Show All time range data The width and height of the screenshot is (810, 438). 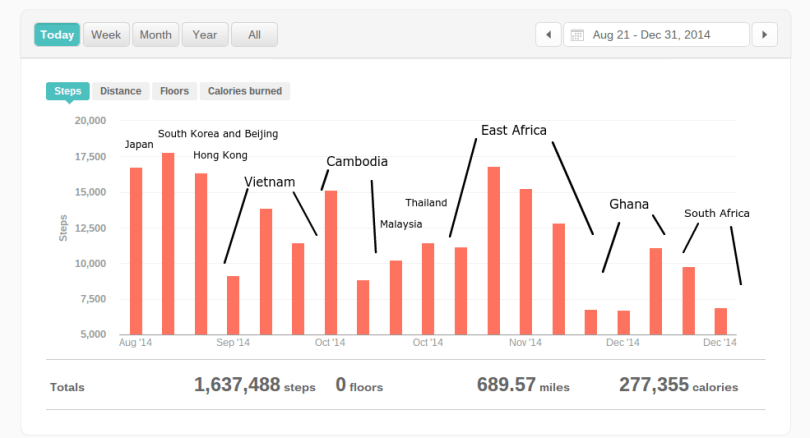[254, 35]
